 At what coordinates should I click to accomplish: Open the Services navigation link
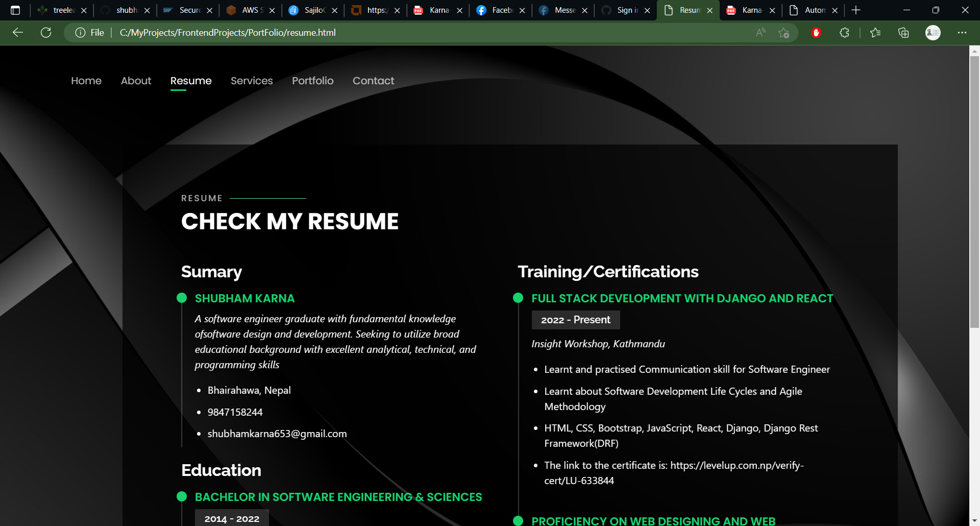pos(252,81)
